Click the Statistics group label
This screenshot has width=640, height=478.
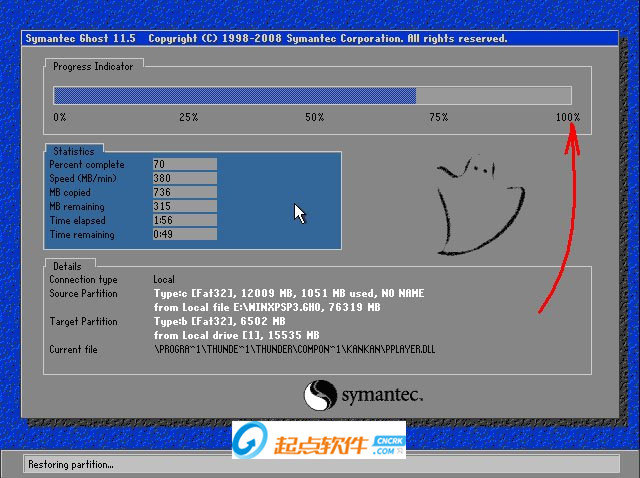click(74, 151)
